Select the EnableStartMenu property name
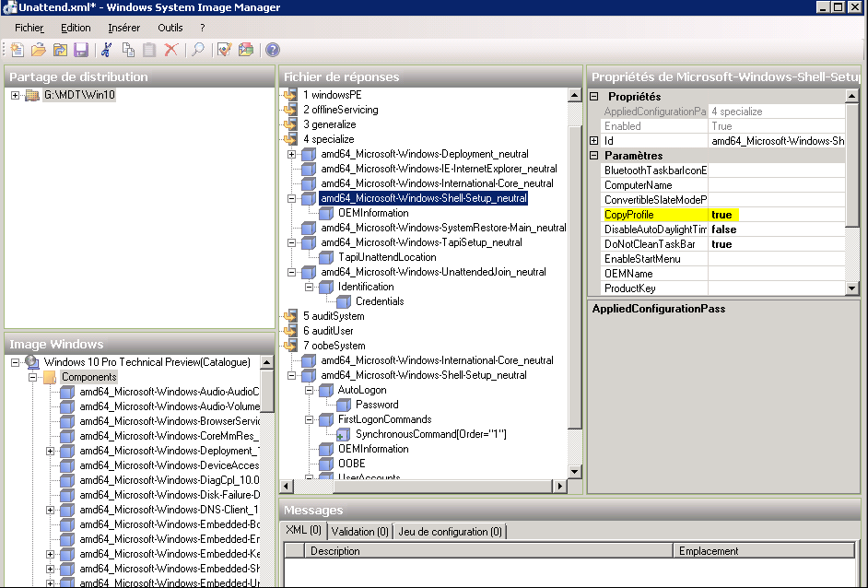 click(x=642, y=259)
